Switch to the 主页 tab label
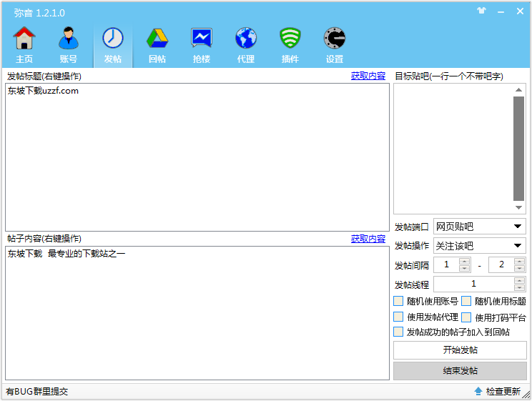This screenshot has height=401, width=532. coord(24,59)
